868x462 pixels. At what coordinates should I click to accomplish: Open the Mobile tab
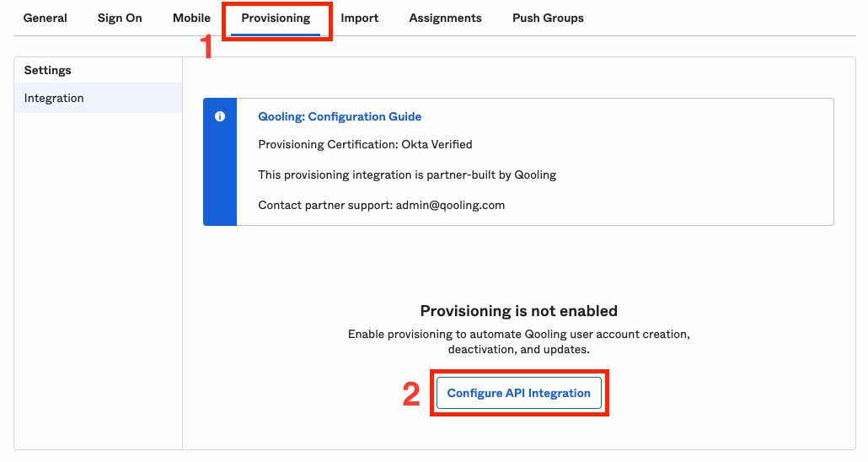(191, 18)
